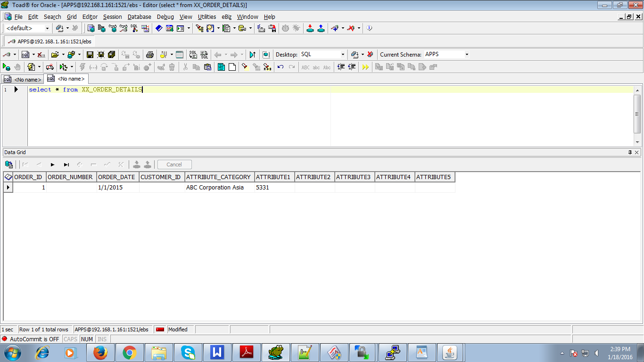The height and width of the screenshot is (362, 644).
Task: Click the Paste clipboard icon
Action: (207, 67)
